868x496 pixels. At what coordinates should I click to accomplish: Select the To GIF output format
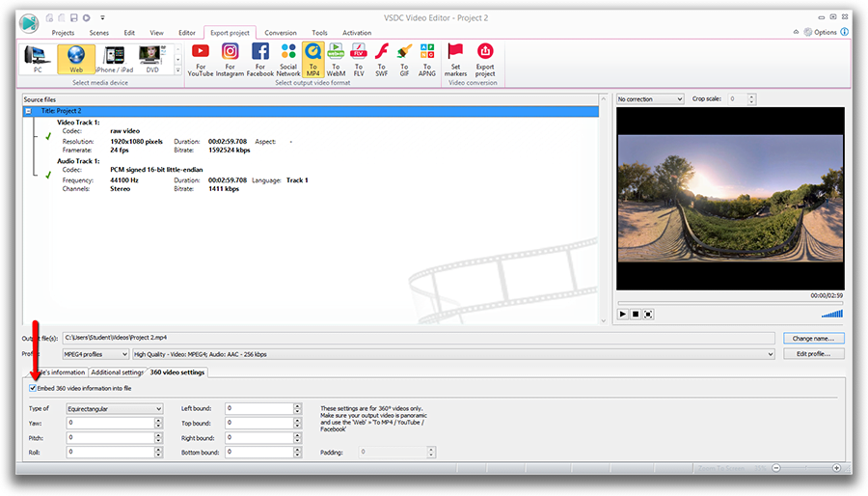click(x=405, y=60)
